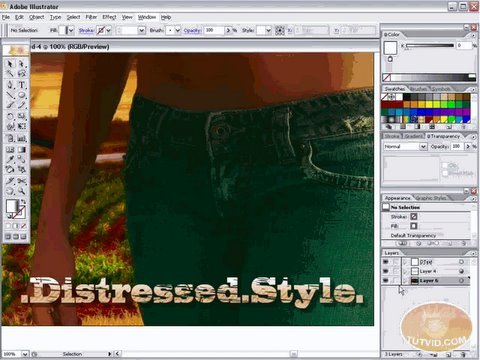Choose the Zoom magnifier tool
The width and height of the screenshot is (480, 360).
(22, 191)
